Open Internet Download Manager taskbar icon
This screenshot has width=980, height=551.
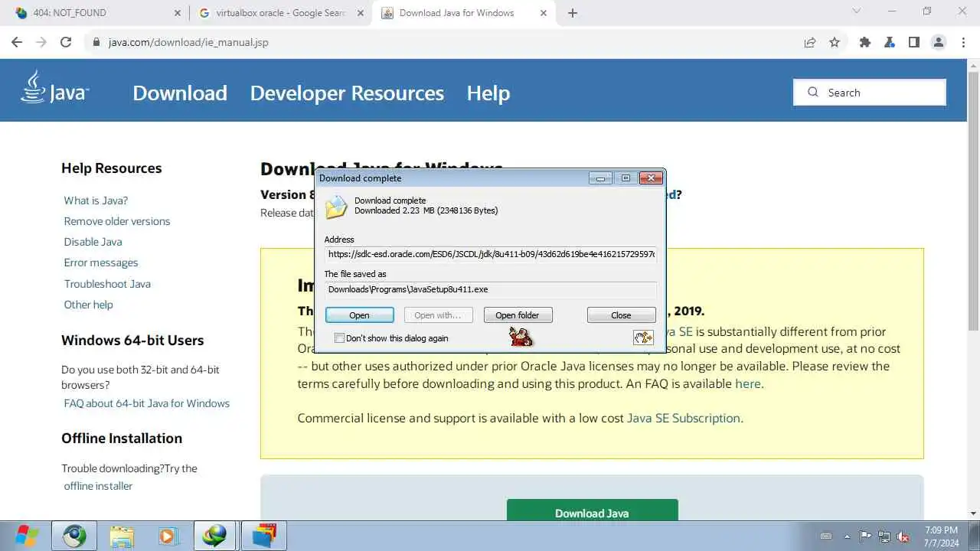point(215,536)
